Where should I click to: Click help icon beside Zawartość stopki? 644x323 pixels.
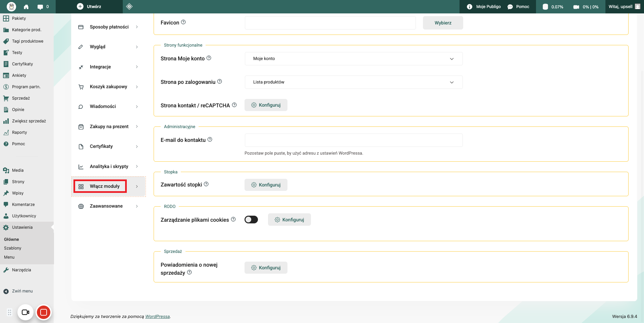point(206,184)
